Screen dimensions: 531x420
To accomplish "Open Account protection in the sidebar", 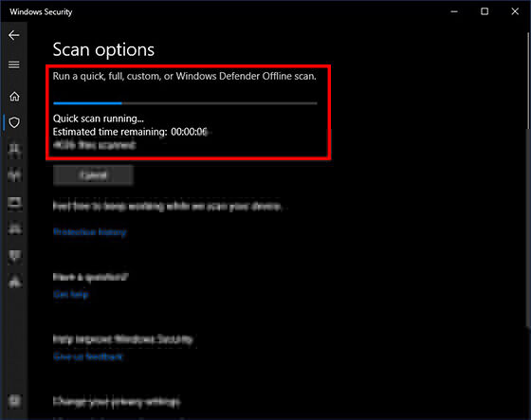I will click(x=15, y=149).
